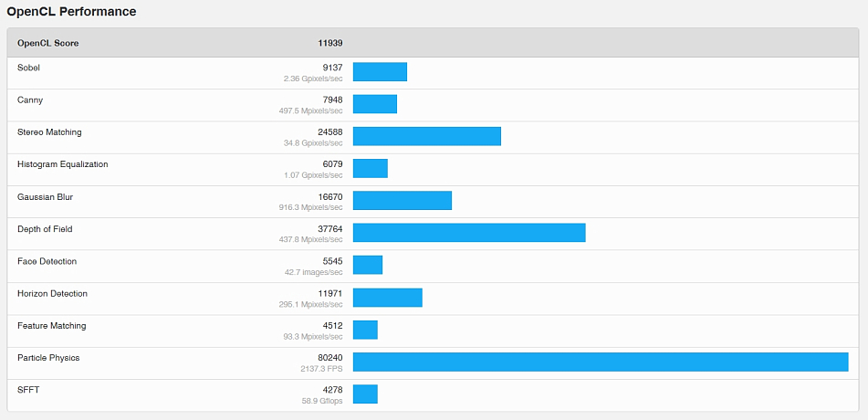The width and height of the screenshot is (868, 420).
Task: Select the Depth of Field label
Action: tap(45, 229)
